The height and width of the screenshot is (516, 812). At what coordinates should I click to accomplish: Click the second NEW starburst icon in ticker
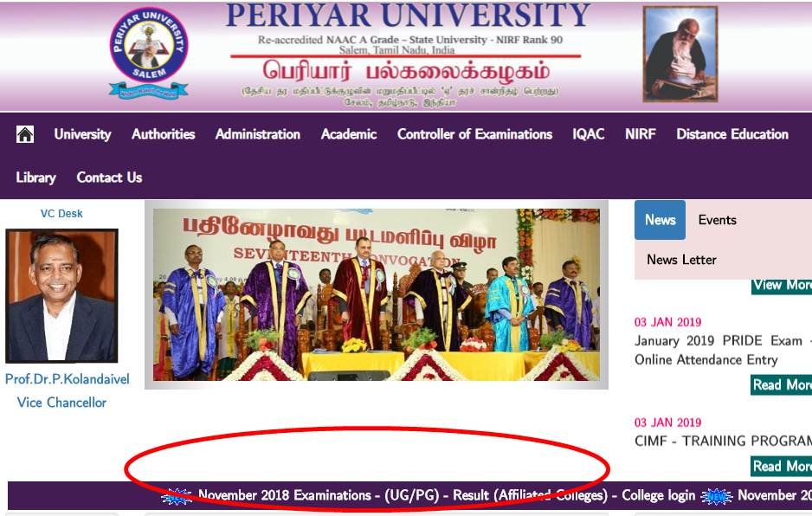(716, 496)
